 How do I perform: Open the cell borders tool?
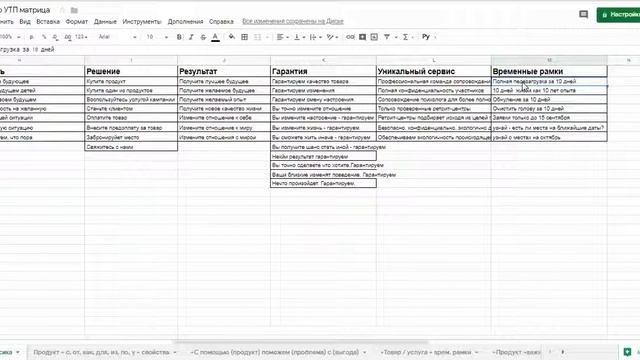coord(244,37)
